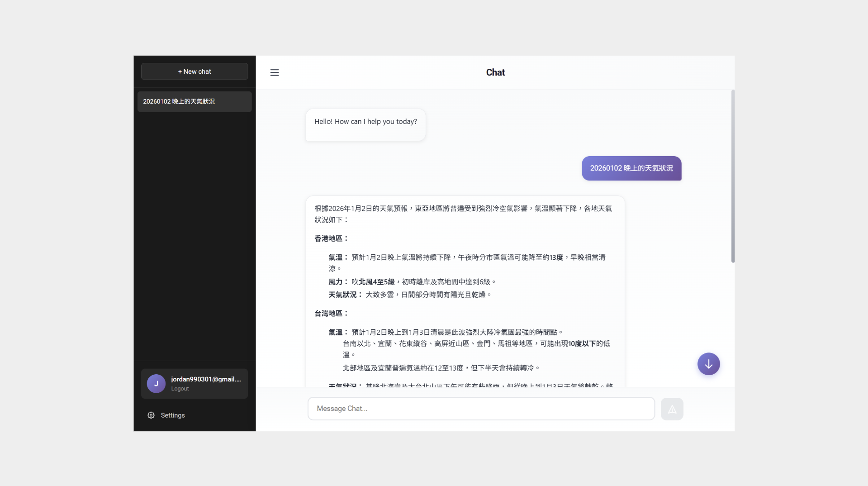Toggle the sidebar with the hamburger icon
868x486 pixels.
tap(274, 72)
